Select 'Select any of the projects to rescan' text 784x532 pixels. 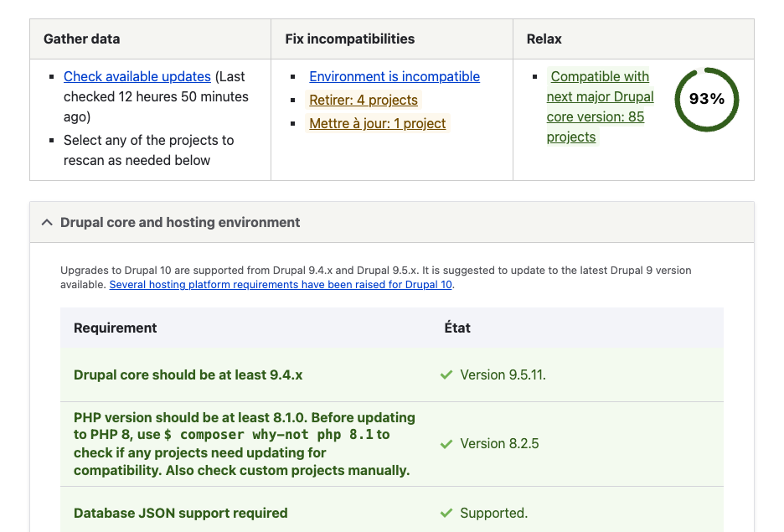(148, 151)
